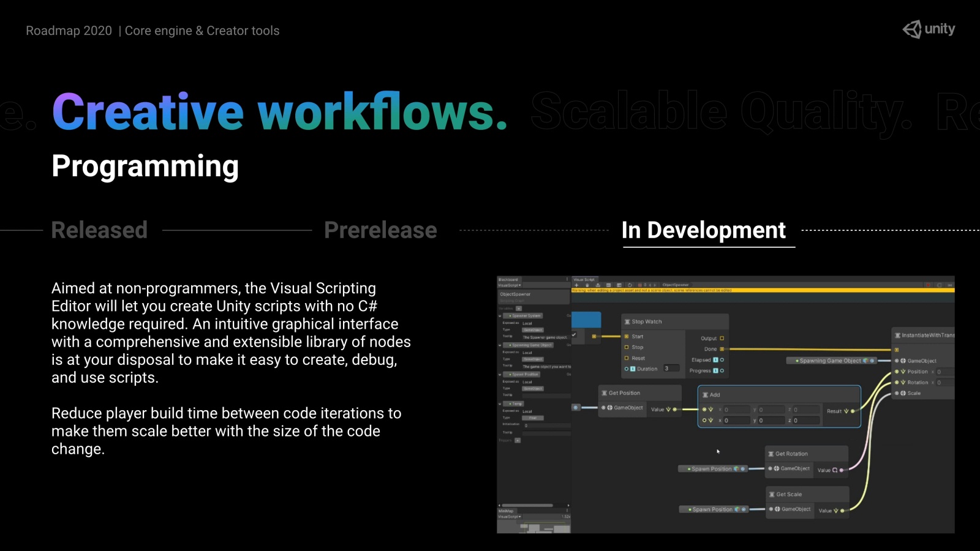Image resolution: width=980 pixels, height=551 pixels.
Task: Click the red error counter icon
Action: click(640, 285)
